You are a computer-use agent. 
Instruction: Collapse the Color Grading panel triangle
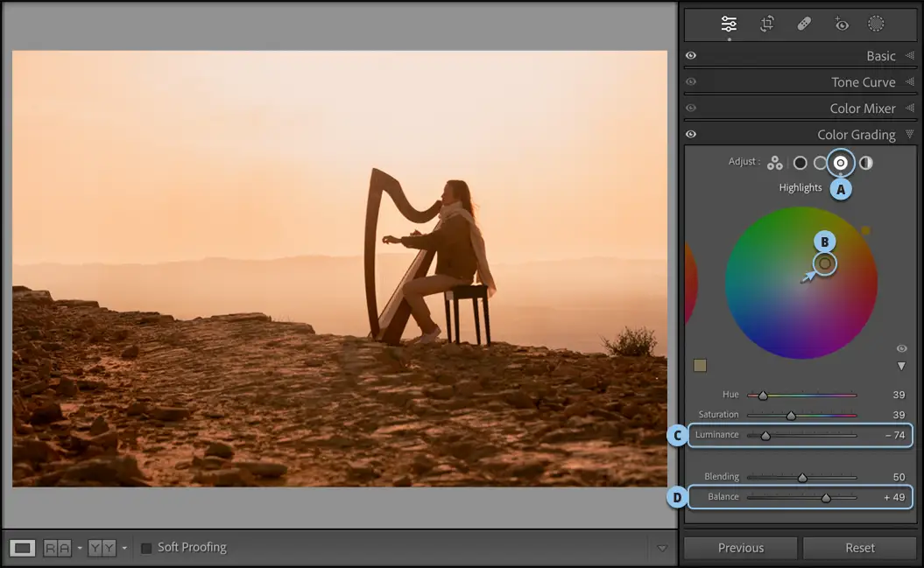909,135
